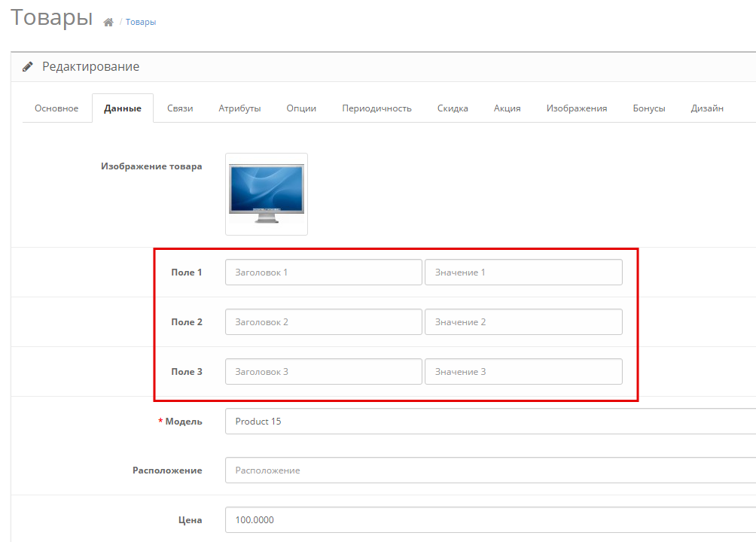Click the Цена field showing 100.0000
Image resolution: width=756 pixels, height=542 pixels.
[x=490, y=520]
